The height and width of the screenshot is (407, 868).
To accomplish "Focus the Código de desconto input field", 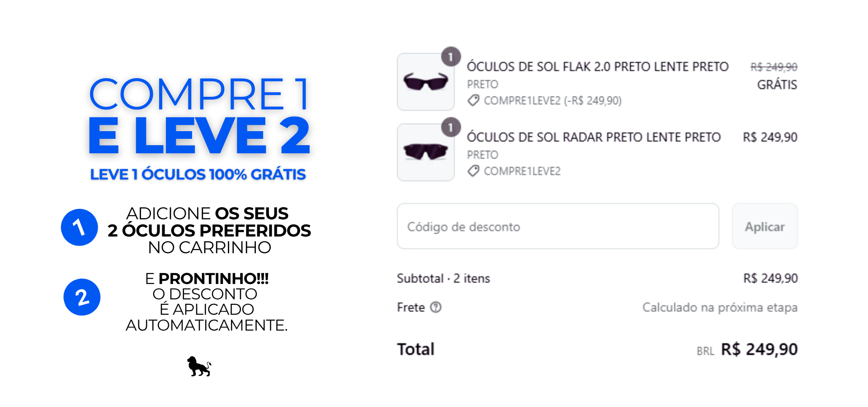I will pyautogui.click(x=558, y=226).
